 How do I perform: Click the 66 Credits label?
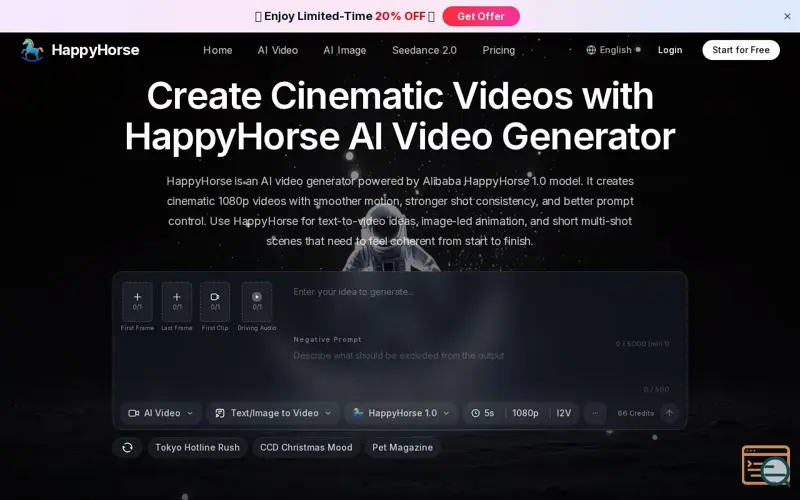635,413
